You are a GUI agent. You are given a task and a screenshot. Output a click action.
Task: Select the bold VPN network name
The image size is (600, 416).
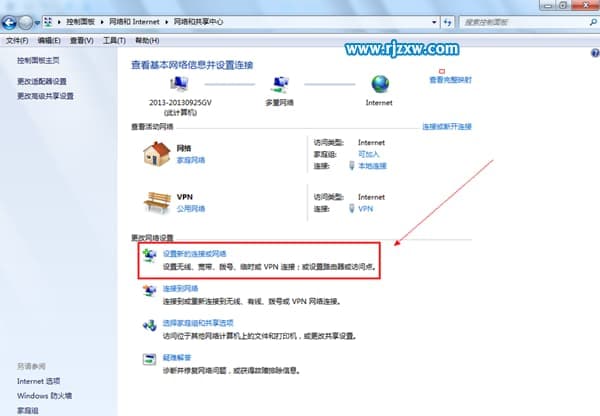(x=185, y=197)
